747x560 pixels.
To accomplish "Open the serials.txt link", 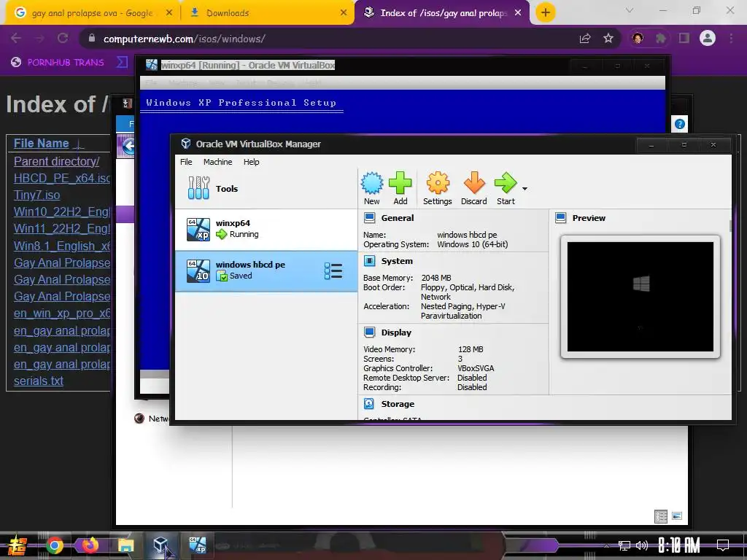I will point(39,381).
